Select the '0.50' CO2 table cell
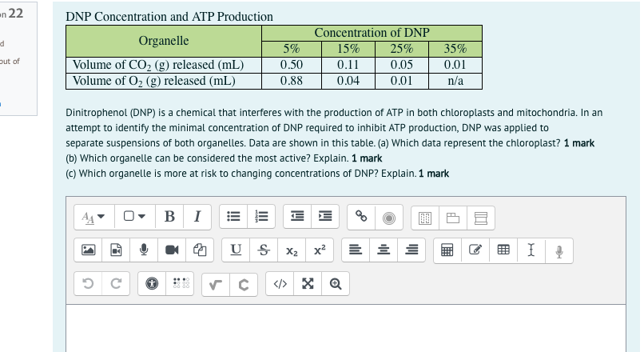 [291, 65]
